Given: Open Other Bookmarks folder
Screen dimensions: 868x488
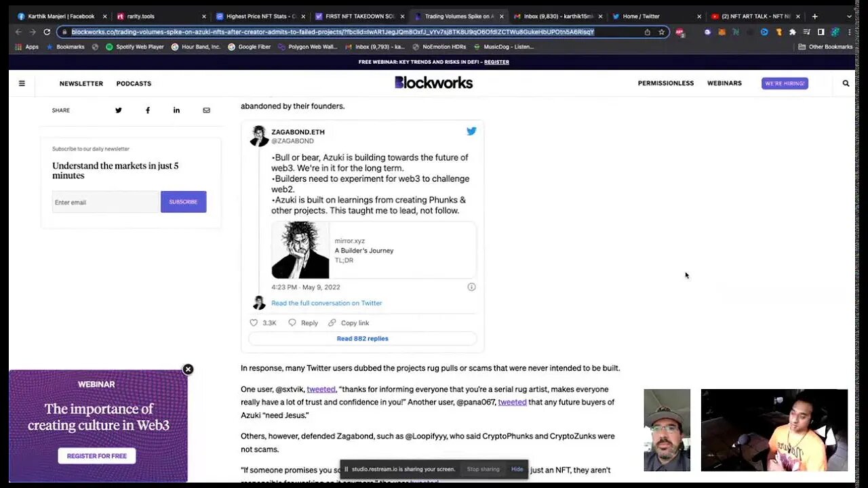Looking at the screenshot, I should tap(825, 47).
